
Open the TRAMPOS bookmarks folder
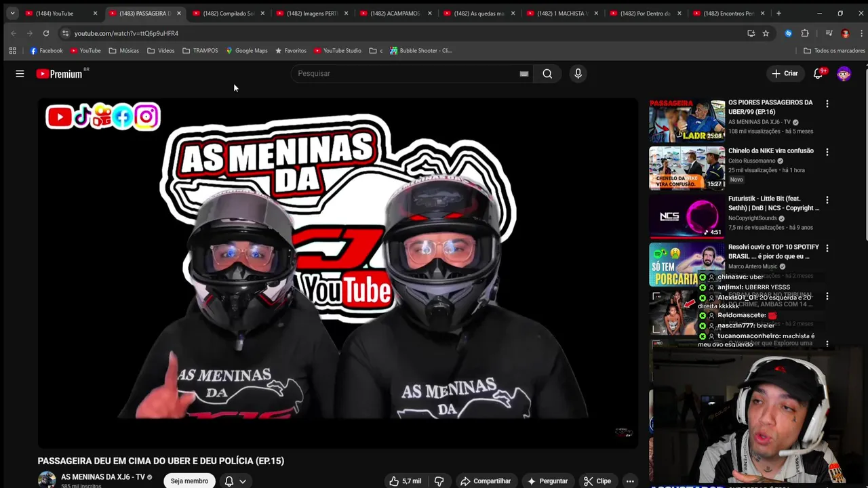200,50
